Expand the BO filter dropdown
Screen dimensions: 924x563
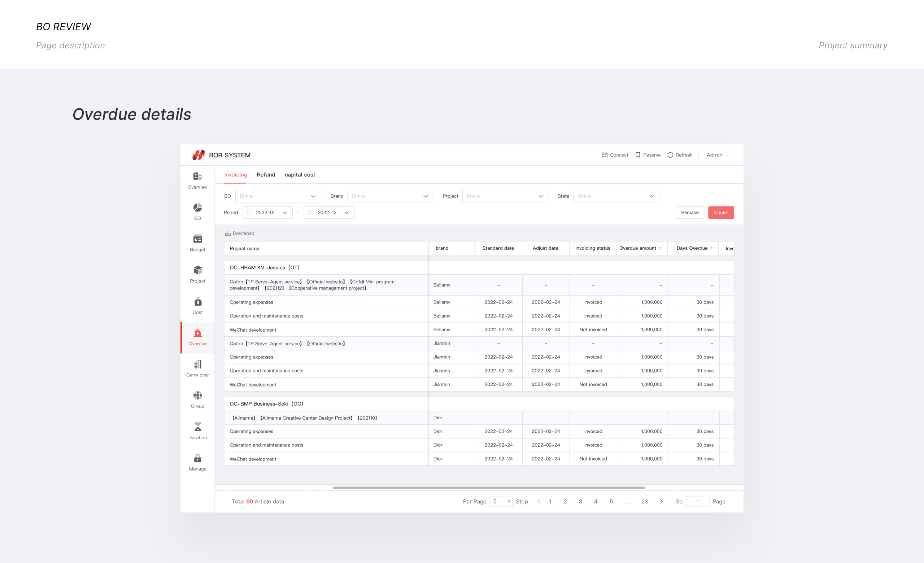[278, 196]
